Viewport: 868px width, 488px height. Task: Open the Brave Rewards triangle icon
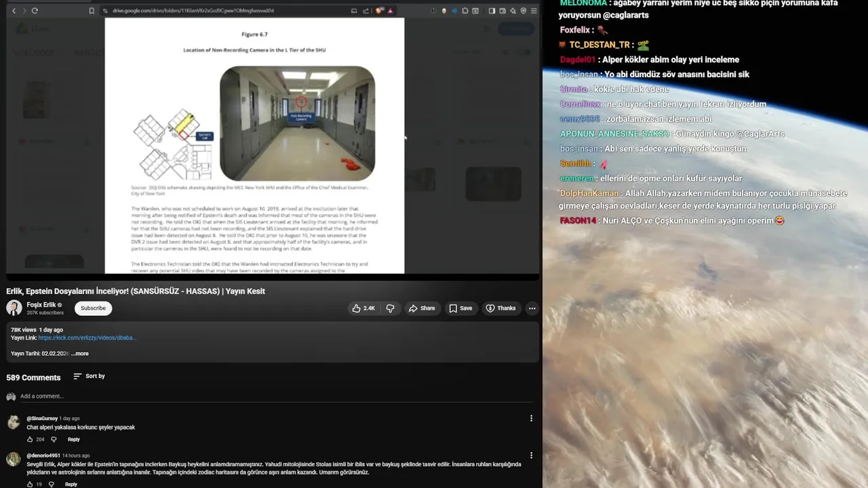point(390,11)
